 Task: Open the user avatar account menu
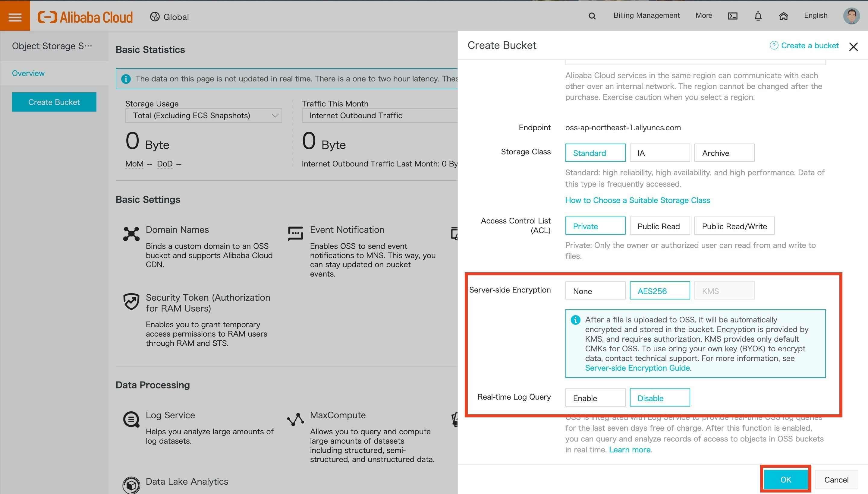pos(851,16)
